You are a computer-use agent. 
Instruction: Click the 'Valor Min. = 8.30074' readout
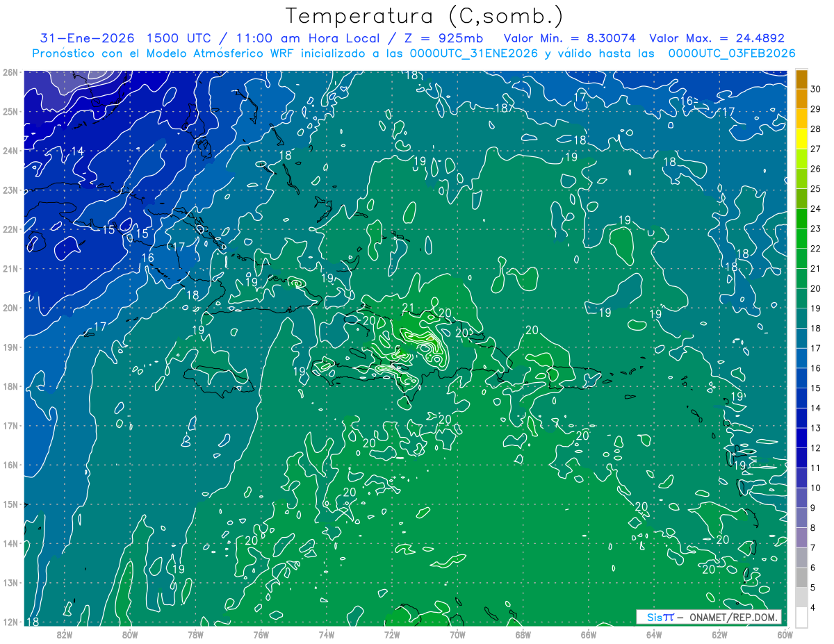571,38
